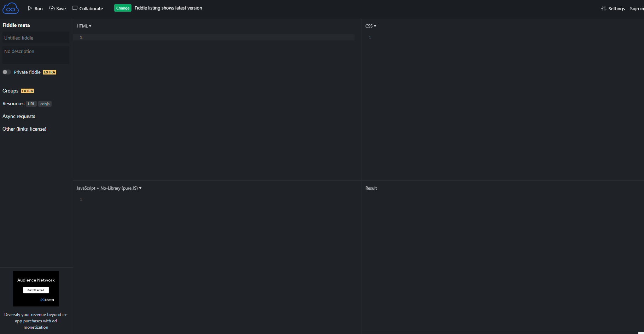Screen dimensions: 644x334
Task: Click the Fiddle meta heading
Action: [x=16, y=25]
